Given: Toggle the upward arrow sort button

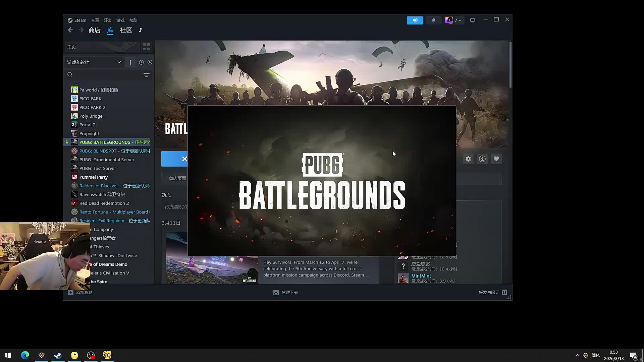Looking at the screenshot, I should point(130,62).
